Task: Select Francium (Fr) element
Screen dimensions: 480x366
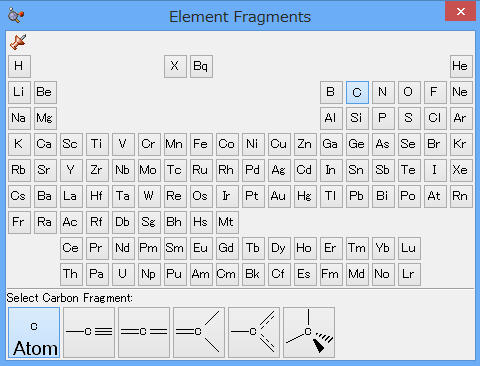Action: click(19, 222)
